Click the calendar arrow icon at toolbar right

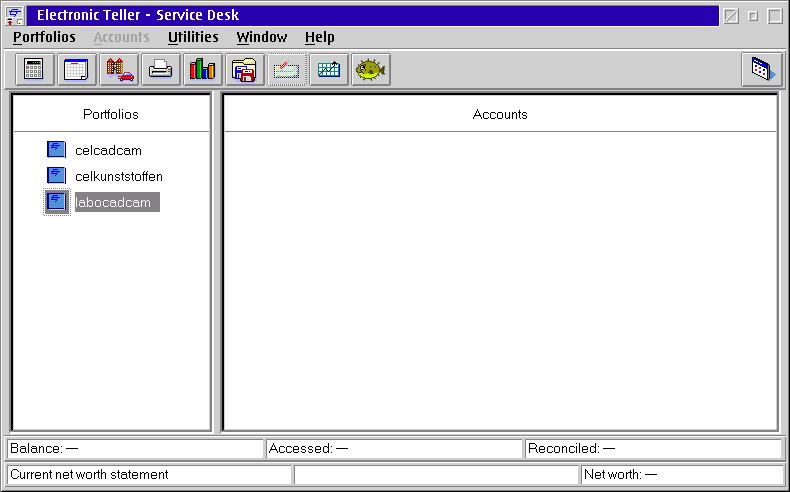click(762, 69)
